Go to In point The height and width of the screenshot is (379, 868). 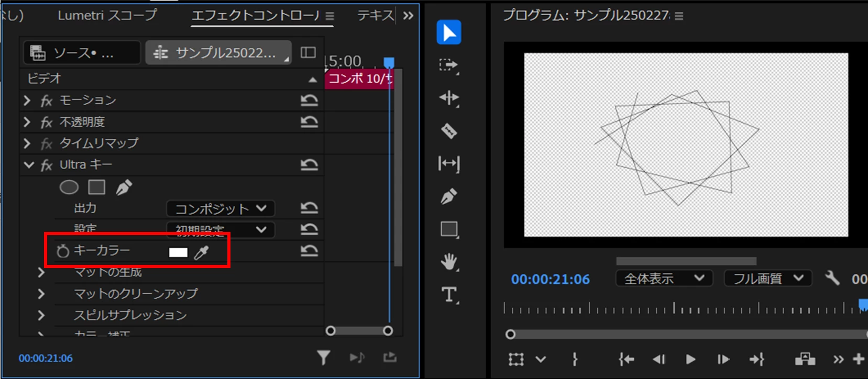pyautogui.click(x=627, y=359)
